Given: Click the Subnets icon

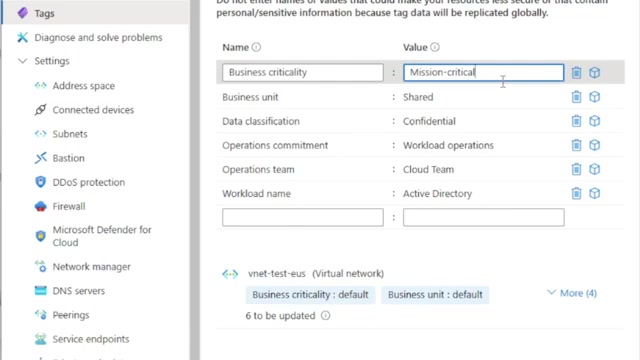Looking at the screenshot, I should (x=40, y=134).
